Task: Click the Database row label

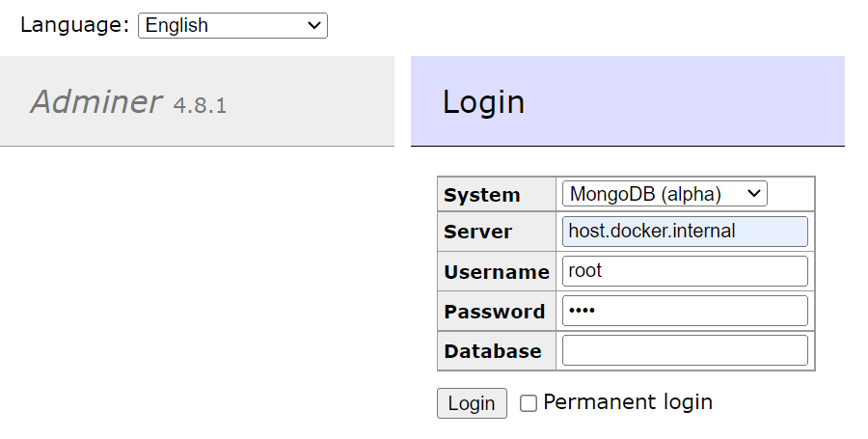Action: pos(493,351)
